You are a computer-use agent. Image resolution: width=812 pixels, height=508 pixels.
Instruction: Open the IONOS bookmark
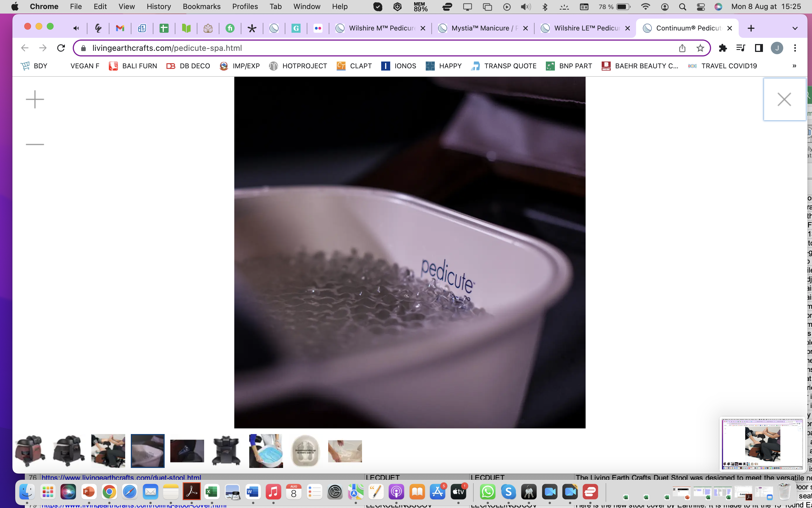point(399,66)
